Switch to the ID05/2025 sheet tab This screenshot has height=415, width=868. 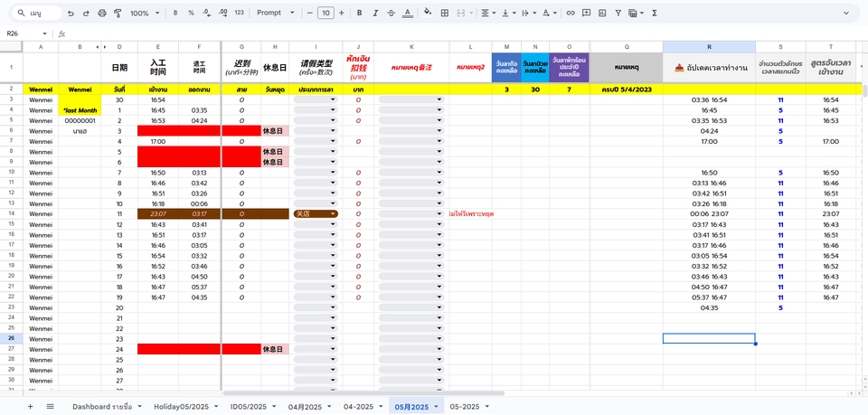pos(248,407)
